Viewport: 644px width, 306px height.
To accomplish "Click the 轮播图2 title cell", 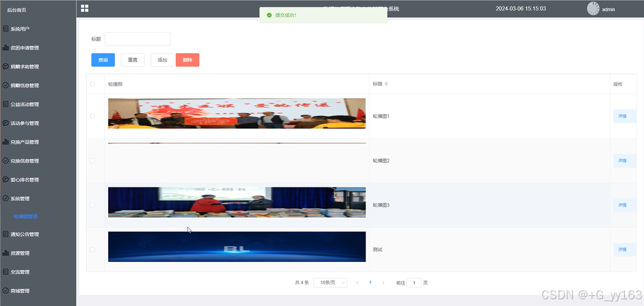I will pyautogui.click(x=381, y=160).
